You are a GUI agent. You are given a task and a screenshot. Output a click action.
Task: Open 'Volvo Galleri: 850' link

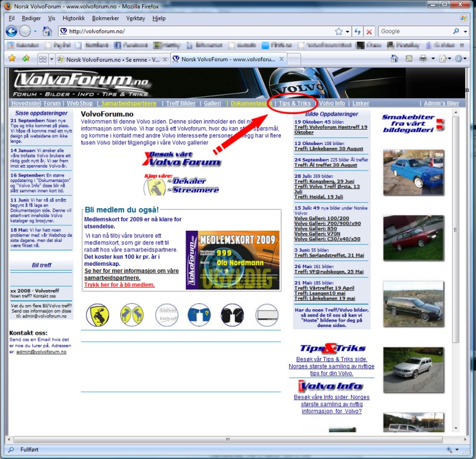click(316, 229)
